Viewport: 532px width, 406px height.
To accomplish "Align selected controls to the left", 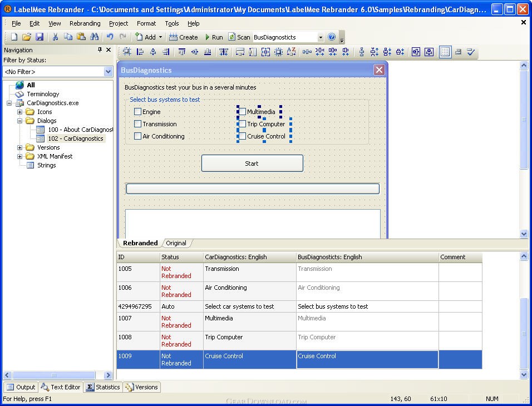I will [140, 52].
